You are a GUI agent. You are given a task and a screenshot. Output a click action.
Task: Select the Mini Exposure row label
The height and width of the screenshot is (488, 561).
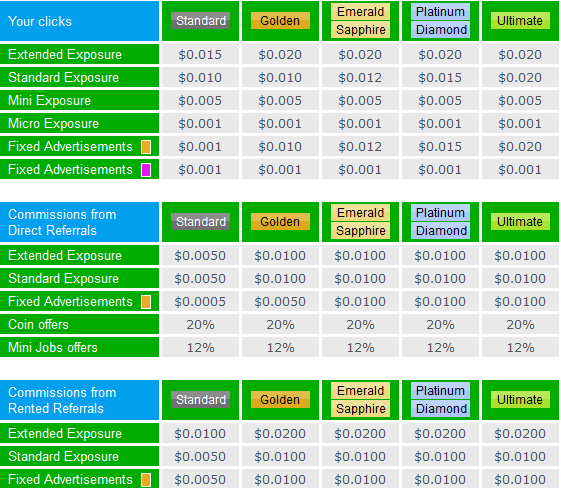tap(49, 101)
